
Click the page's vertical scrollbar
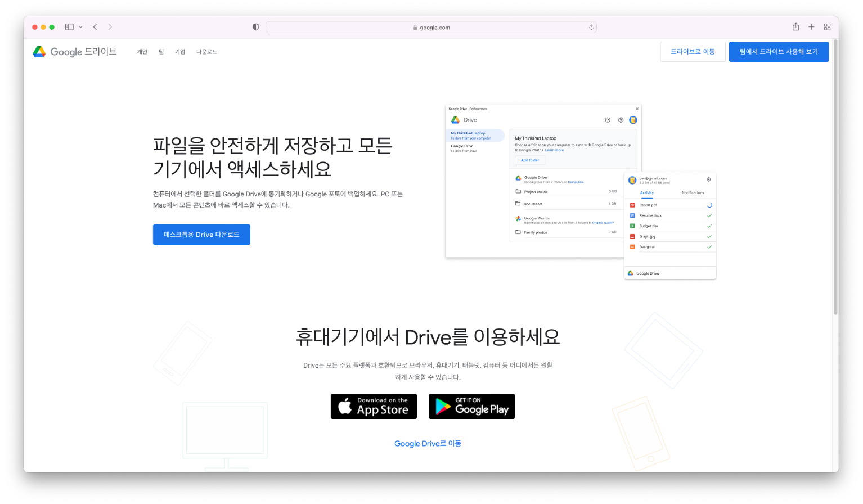tap(835, 177)
